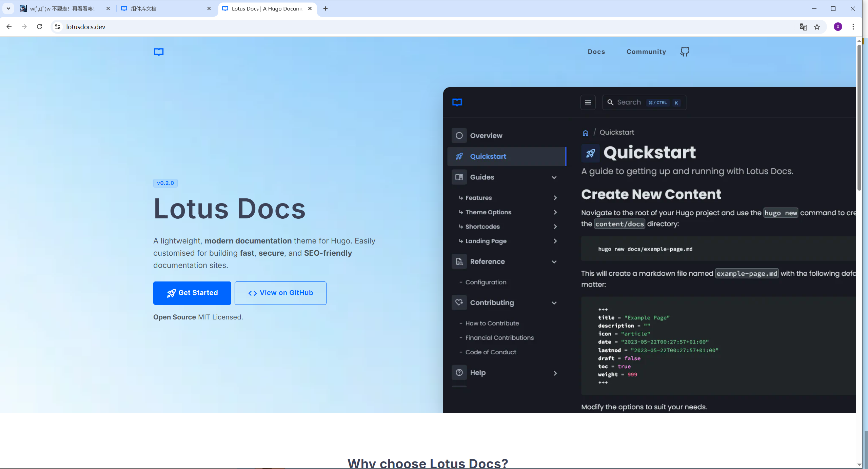This screenshot has width=868, height=469.
Task: Click the site information icon beside URL
Action: click(58, 27)
